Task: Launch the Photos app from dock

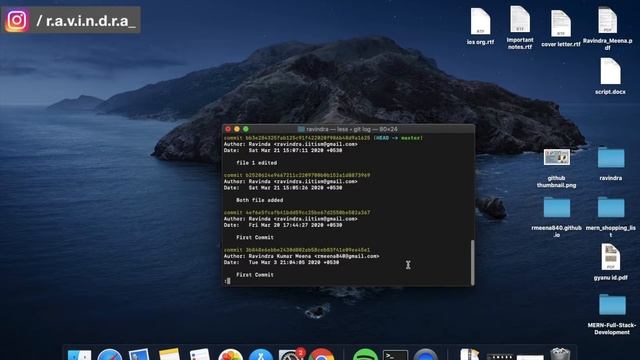Action: [231, 354]
